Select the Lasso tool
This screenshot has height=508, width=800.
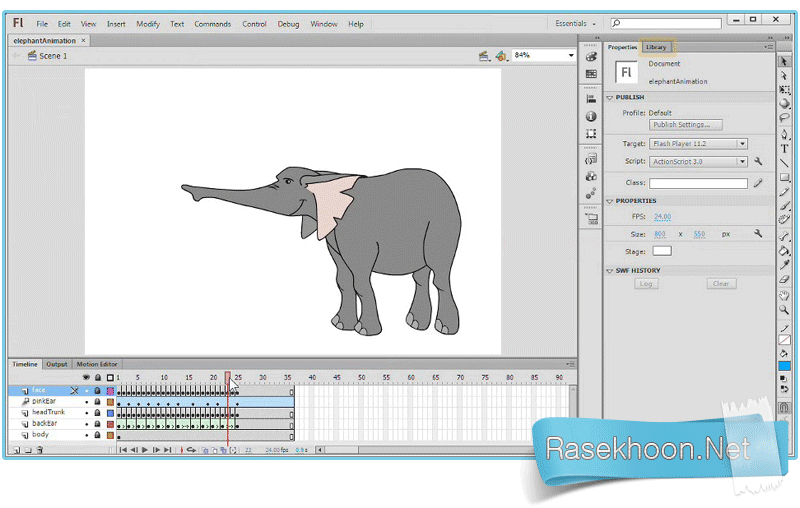(784, 118)
